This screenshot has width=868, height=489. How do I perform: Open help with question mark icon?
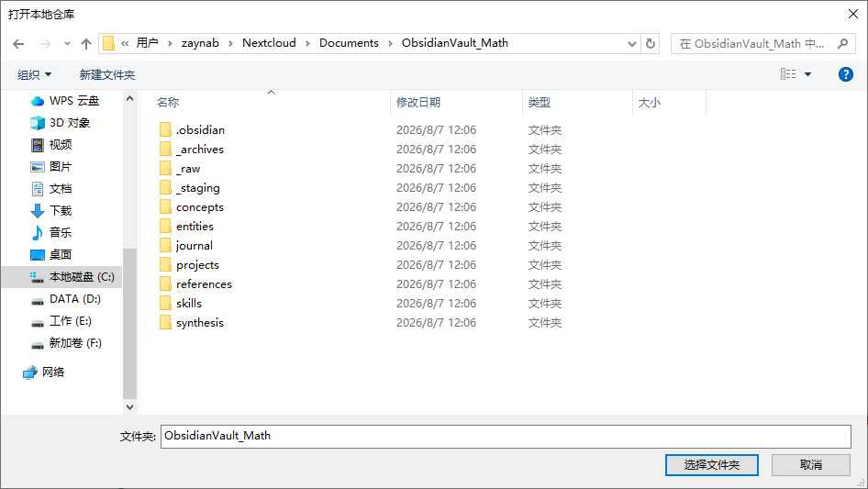(845, 74)
